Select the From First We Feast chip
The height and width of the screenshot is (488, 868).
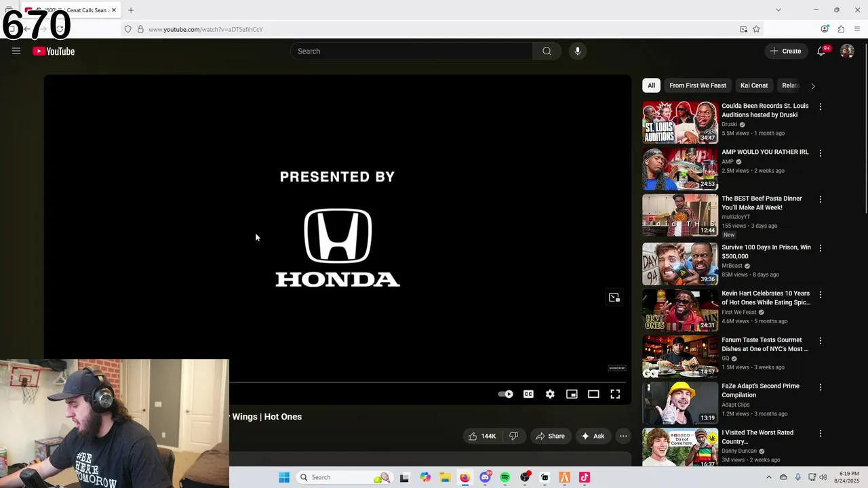pos(698,85)
